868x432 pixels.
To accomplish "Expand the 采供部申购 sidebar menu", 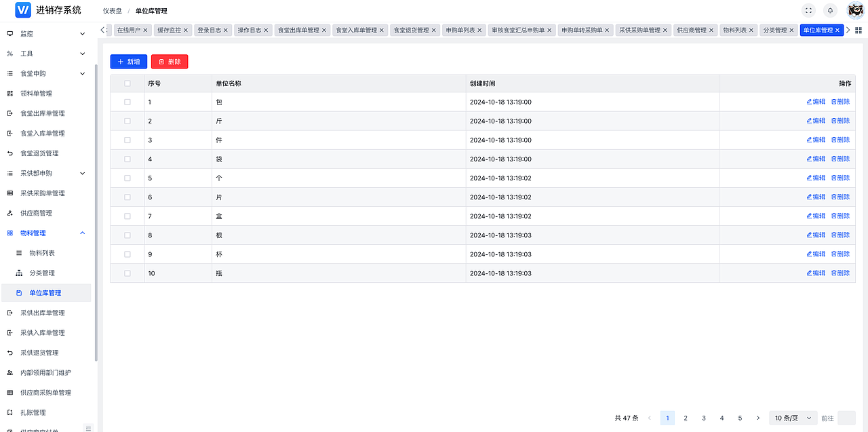I will pyautogui.click(x=45, y=173).
